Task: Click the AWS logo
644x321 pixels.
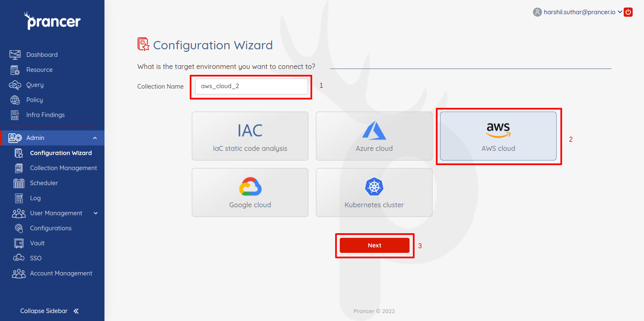Action: [498, 130]
